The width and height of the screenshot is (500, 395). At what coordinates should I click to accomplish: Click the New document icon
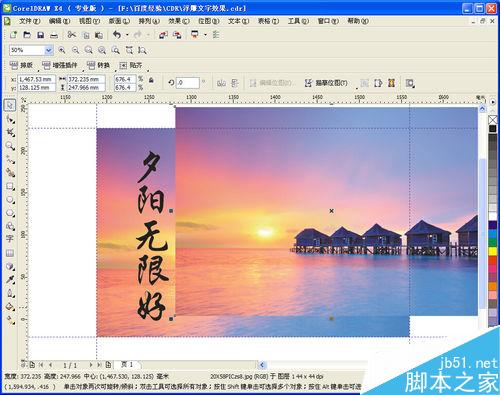point(13,35)
